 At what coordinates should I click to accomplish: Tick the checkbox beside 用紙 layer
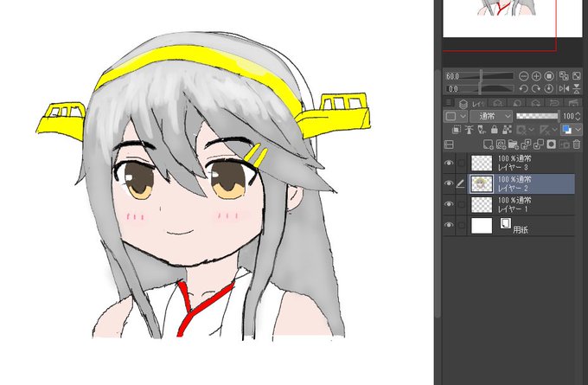[461, 225]
